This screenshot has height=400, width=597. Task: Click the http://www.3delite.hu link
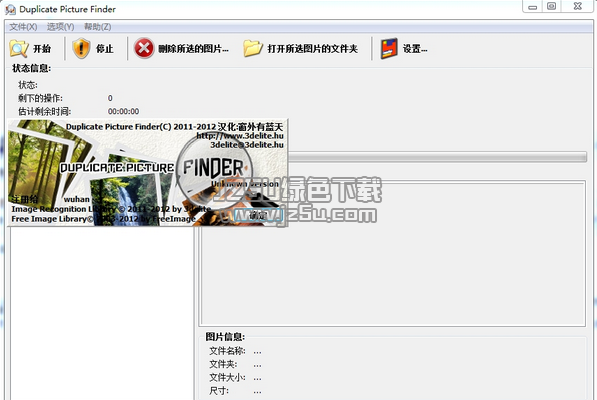click(240, 135)
